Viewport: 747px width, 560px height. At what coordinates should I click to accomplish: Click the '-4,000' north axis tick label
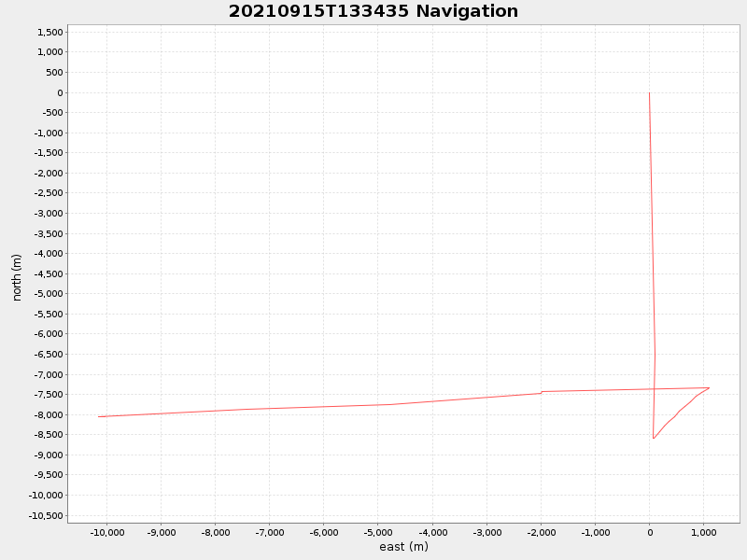pos(49,254)
